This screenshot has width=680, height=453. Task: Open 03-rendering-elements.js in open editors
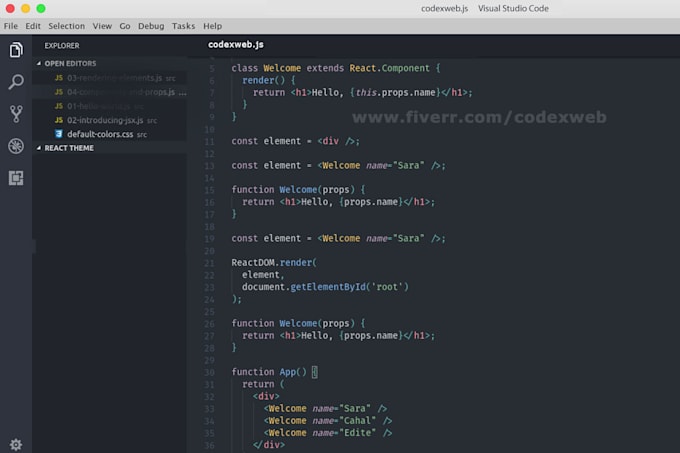click(111, 78)
